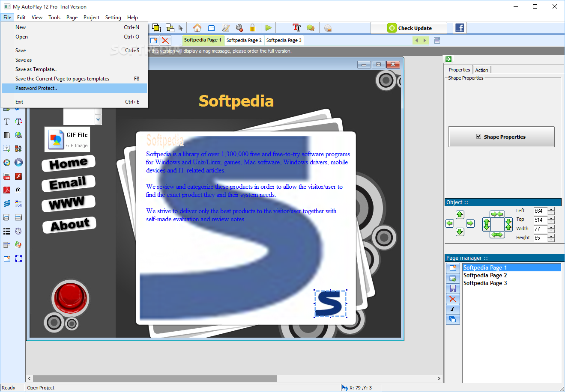Viewport: 565px width, 392px height.
Task: Select New from the File menu
Action: [75, 27]
